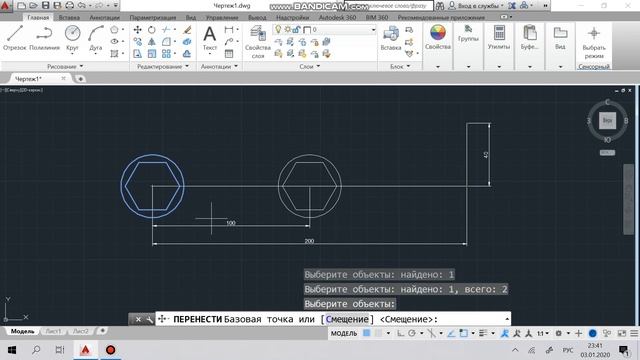Screen dimensions: 640x360
Task: Toggle hardware acceleration blue circle icon
Action: 593,333
